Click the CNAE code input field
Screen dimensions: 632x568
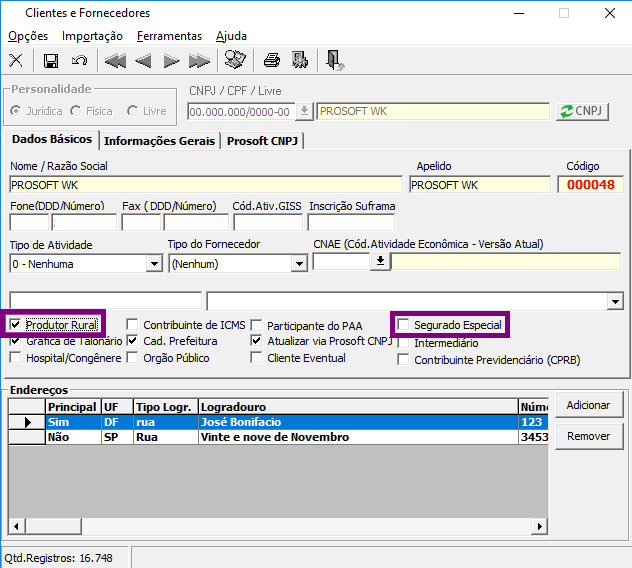pyautogui.click(x=341, y=262)
